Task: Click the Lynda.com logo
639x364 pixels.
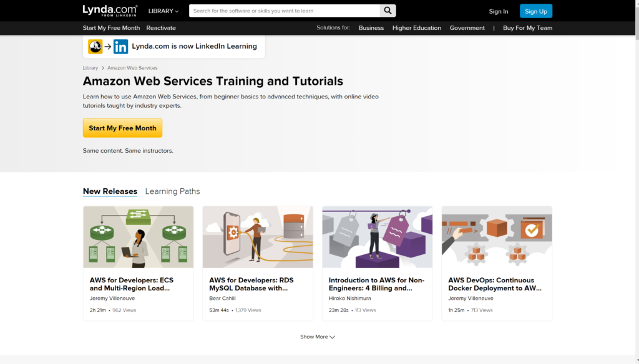Action: point(109,11)
